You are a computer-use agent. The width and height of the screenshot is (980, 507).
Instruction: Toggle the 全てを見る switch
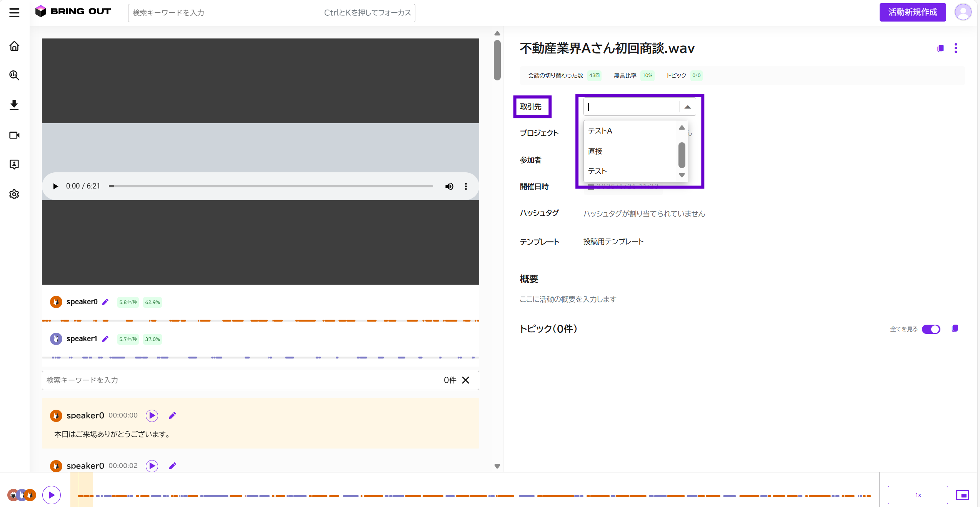point(931,329)
